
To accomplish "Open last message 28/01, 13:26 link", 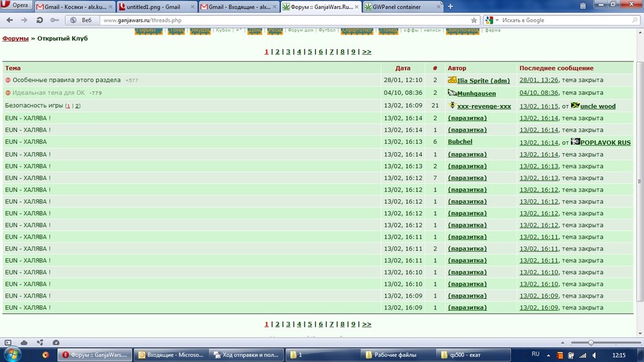I will tap(539, 80).
